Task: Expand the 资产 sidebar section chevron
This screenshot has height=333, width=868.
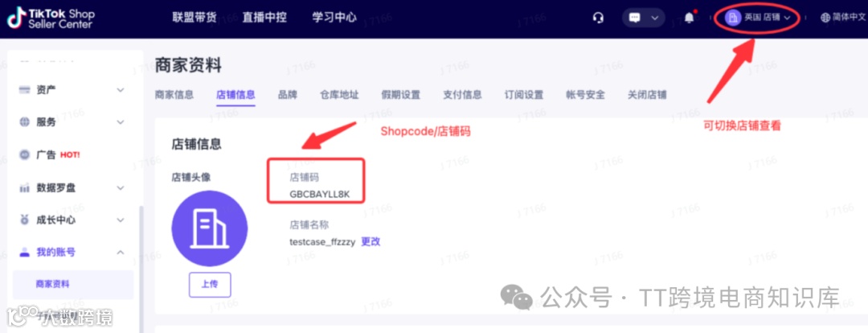Action: tap(121, 90)
